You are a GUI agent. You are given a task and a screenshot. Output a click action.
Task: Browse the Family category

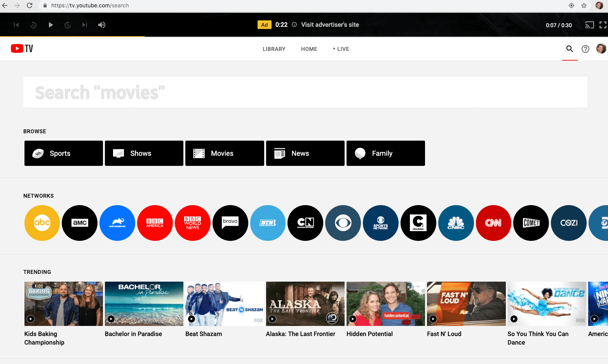[386, 153]
